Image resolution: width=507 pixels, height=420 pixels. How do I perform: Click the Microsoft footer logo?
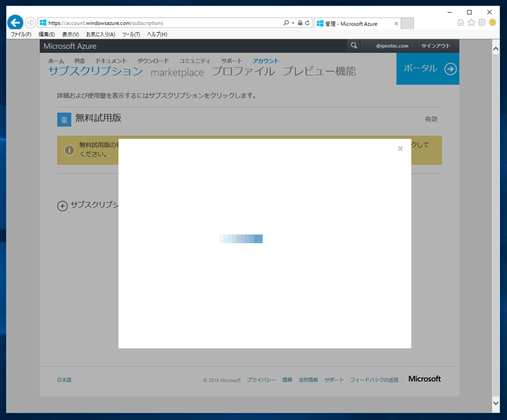click(x=425, y=379)
